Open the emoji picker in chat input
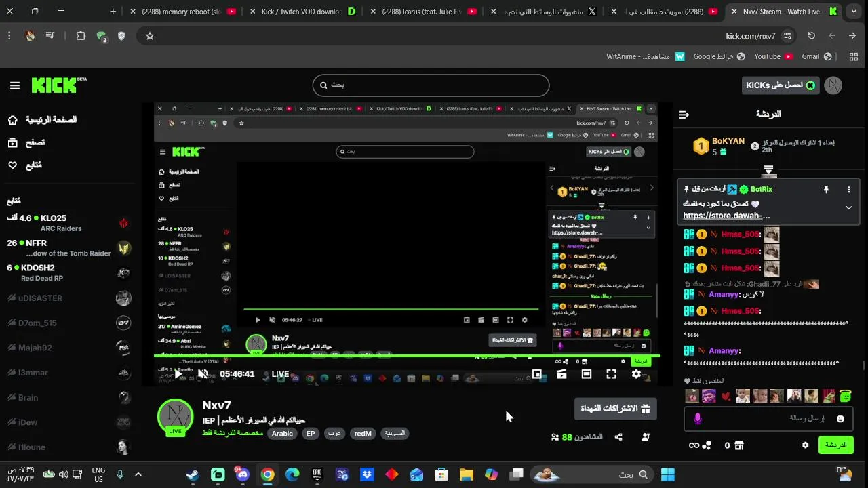This screenshot has width=868, height=488. click(x=840, y=419)
